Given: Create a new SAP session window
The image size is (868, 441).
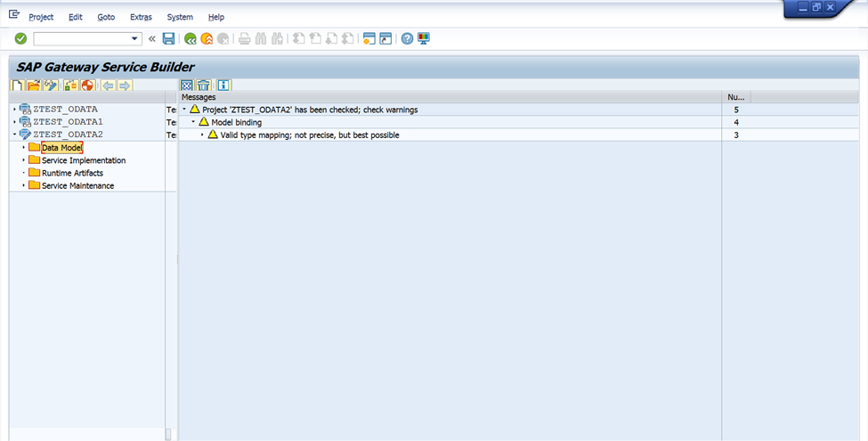Looking at the screenshot, I should pos(369,38).
